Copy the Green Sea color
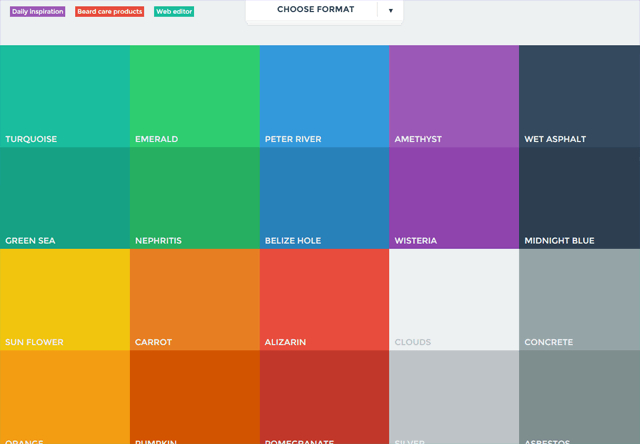 (x=65, y=198)
